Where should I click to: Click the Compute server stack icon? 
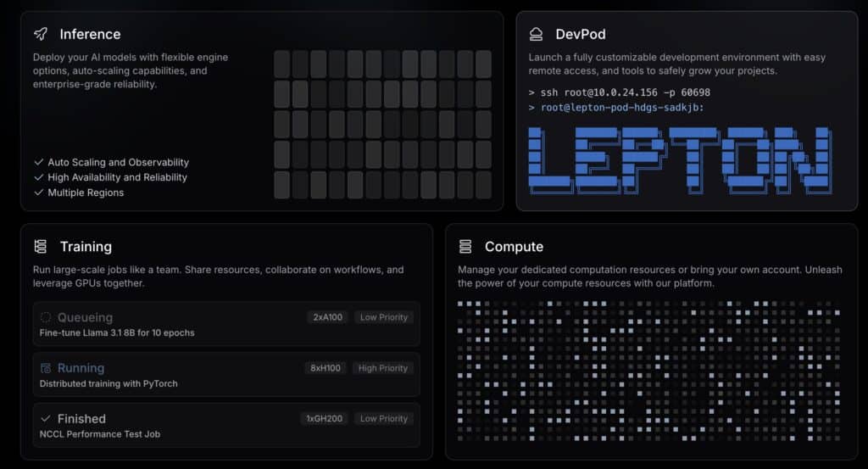click(x=465, y=247)
